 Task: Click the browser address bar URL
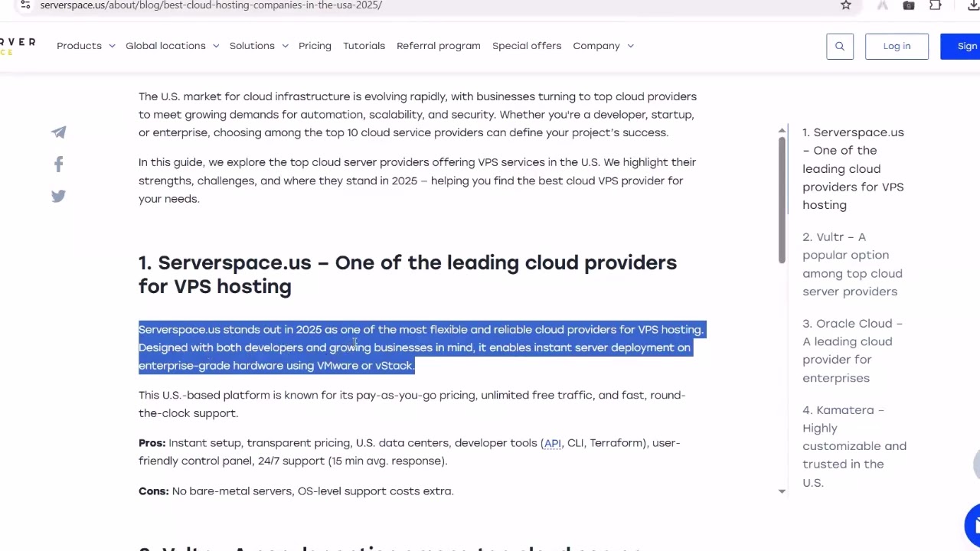[x=211, y=5]
